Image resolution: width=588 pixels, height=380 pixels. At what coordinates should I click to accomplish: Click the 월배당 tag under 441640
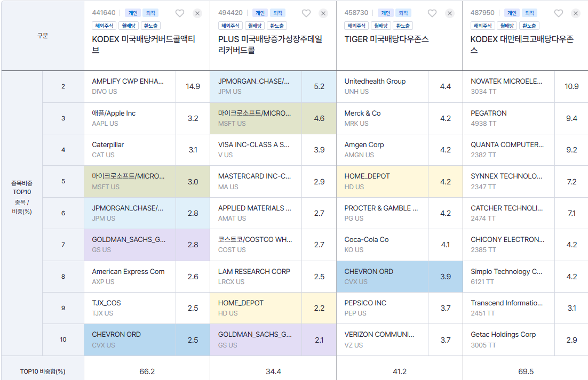tap(129, 26)
